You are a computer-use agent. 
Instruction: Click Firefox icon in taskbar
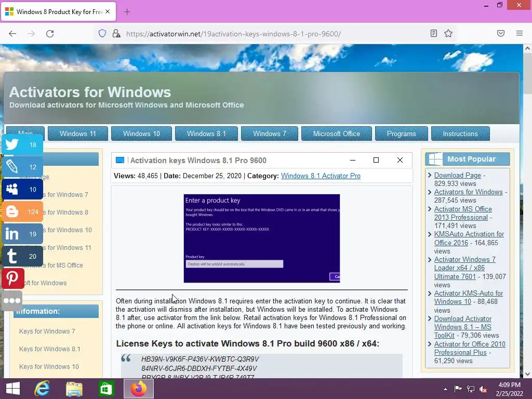[x=138, y=389]
